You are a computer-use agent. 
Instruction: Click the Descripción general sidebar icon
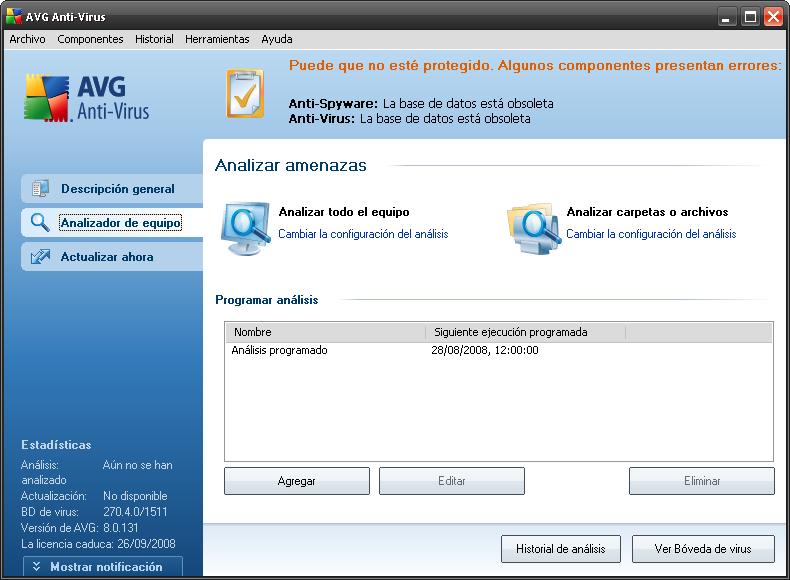(x=40, y=188)
